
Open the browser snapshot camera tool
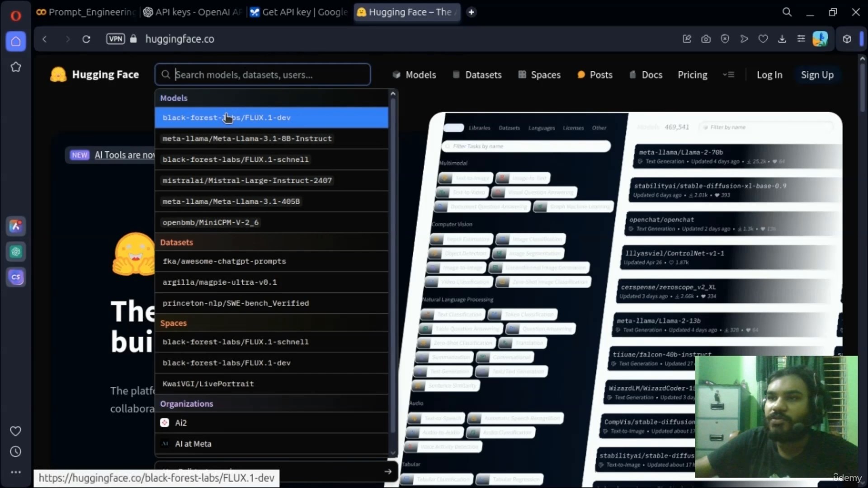point(706,39)
